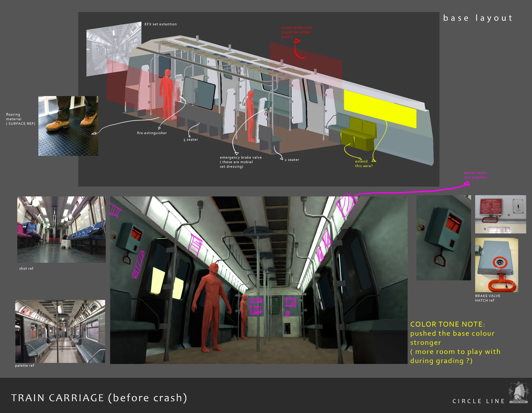Click the yellow two-seater block
Screen dimensions: 532x413
(x=359, y=134)
